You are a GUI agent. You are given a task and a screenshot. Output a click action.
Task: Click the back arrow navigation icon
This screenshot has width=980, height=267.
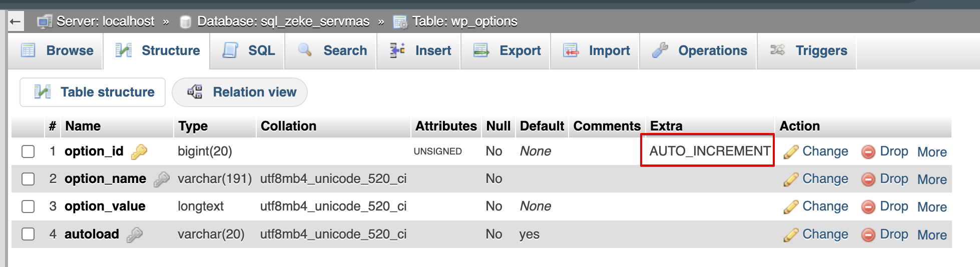coord(16,21)
